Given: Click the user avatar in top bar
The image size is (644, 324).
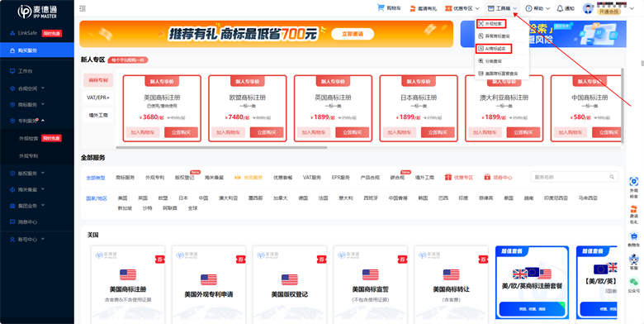Looking at the screenshot, I should (588, 8).
